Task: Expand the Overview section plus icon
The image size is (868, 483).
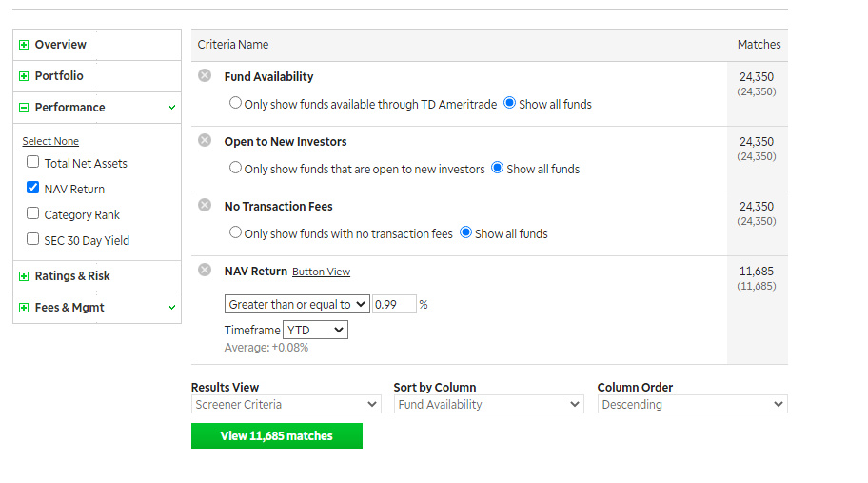Action: click(24, 45)
